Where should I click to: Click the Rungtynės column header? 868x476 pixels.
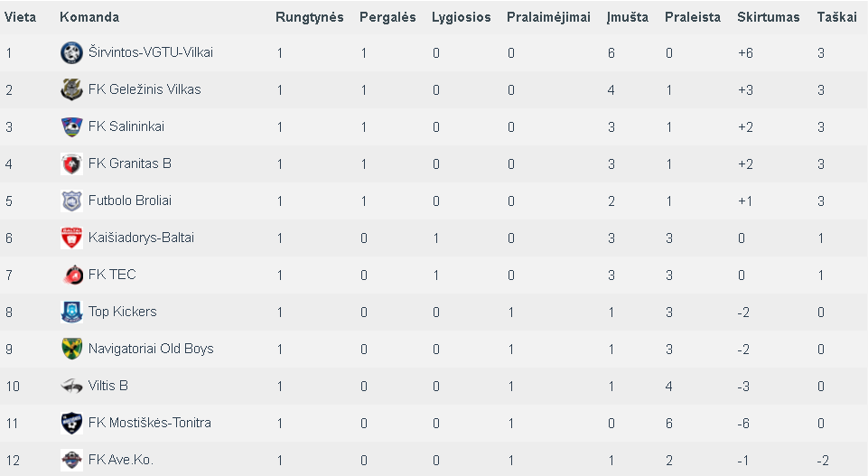[310, 17]
